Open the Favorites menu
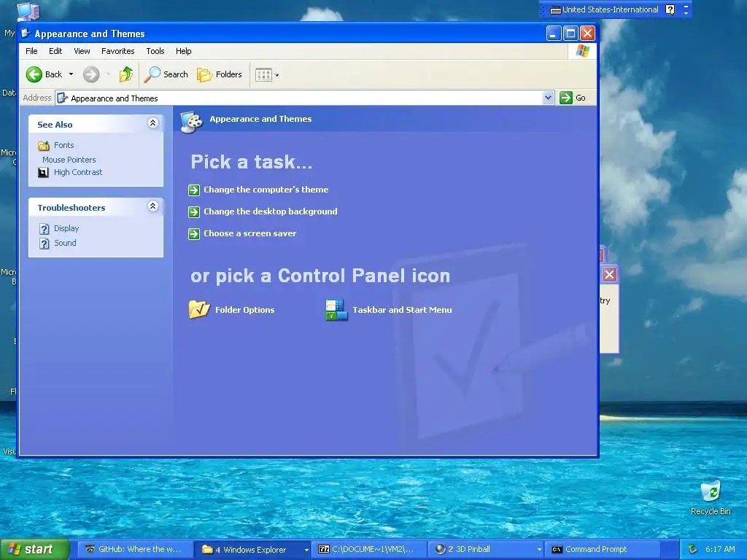747x560 pixels. point(117,51)
